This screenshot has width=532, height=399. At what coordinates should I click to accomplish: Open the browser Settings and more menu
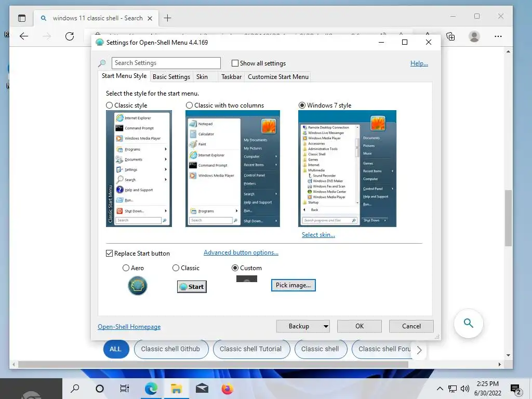pos(498,36)
